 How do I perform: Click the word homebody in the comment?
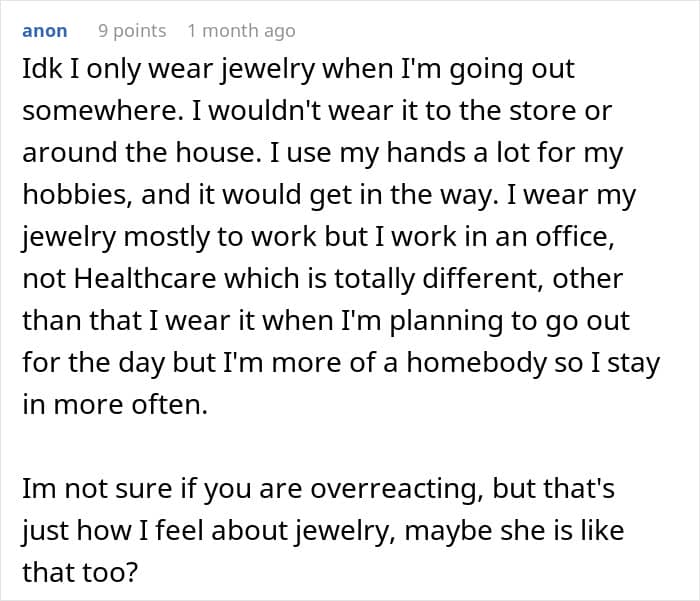pyautogui.click(x=476, y=362)
